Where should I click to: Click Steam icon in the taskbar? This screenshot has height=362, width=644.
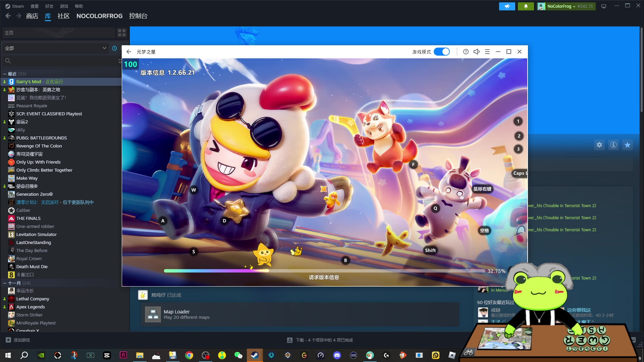tap(255, 355)
